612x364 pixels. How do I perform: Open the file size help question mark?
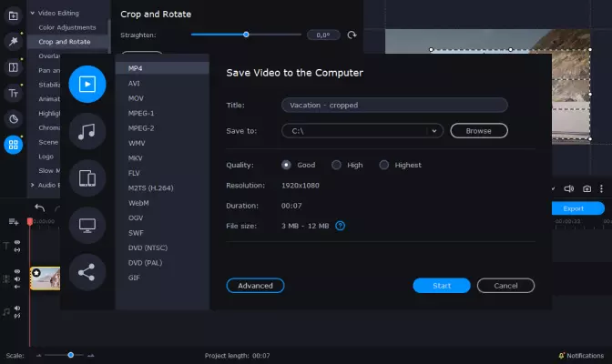(340, 226)
